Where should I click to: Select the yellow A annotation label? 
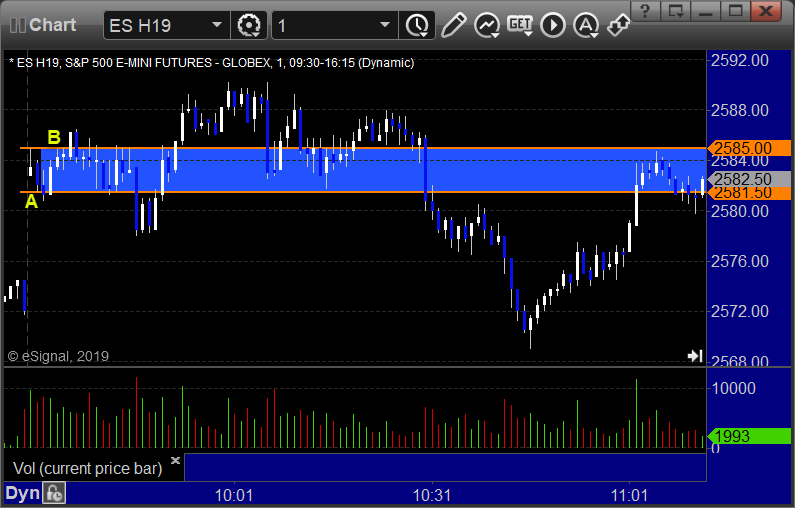(x=31, y=201)
